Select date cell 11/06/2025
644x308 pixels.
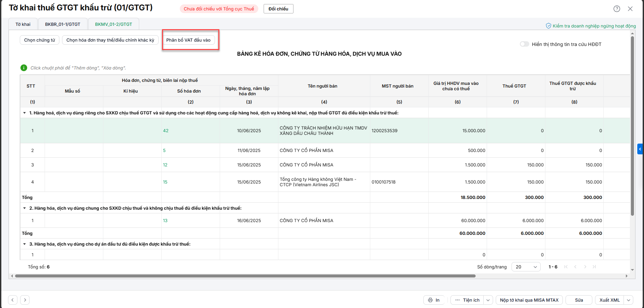pyautogui.click(x=249, y=150)
